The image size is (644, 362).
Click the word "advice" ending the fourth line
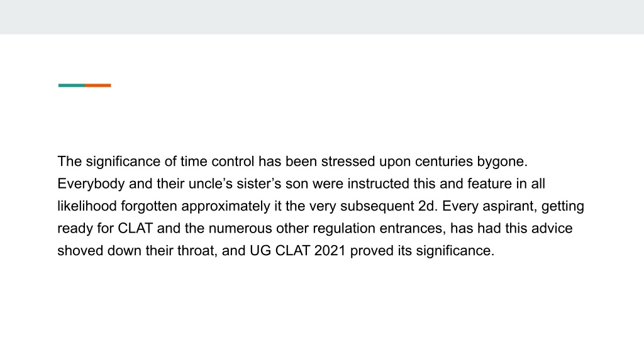552,229
